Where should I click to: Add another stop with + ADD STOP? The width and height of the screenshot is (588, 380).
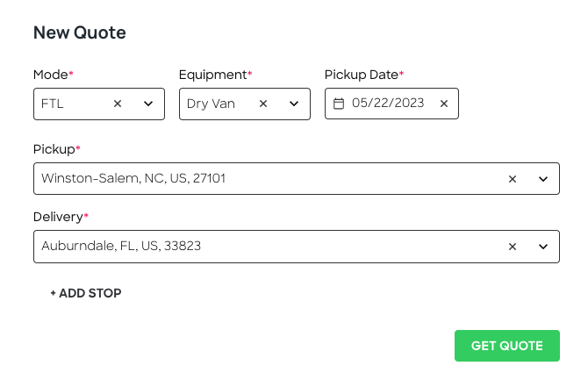(85, 293)
